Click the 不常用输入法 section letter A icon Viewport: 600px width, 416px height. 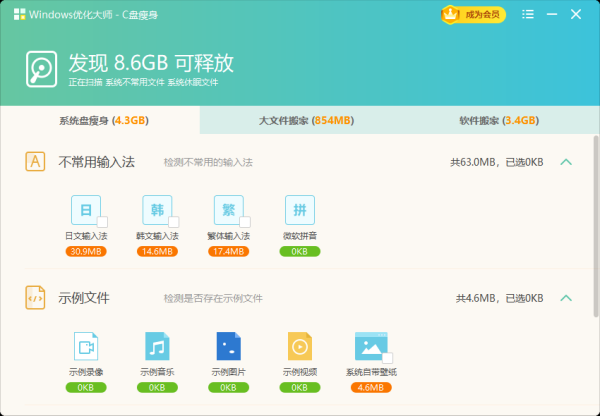(x=35, y=161)
